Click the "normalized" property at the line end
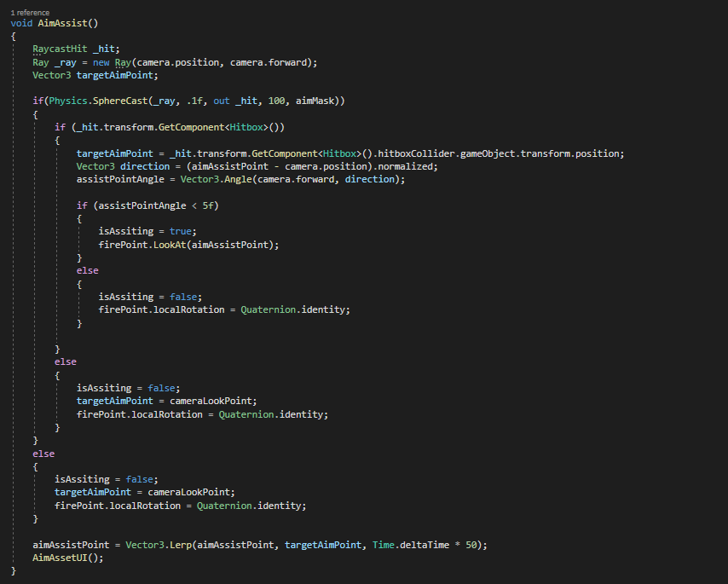Screen dimensions: 728x584 [x=405, y=166]
